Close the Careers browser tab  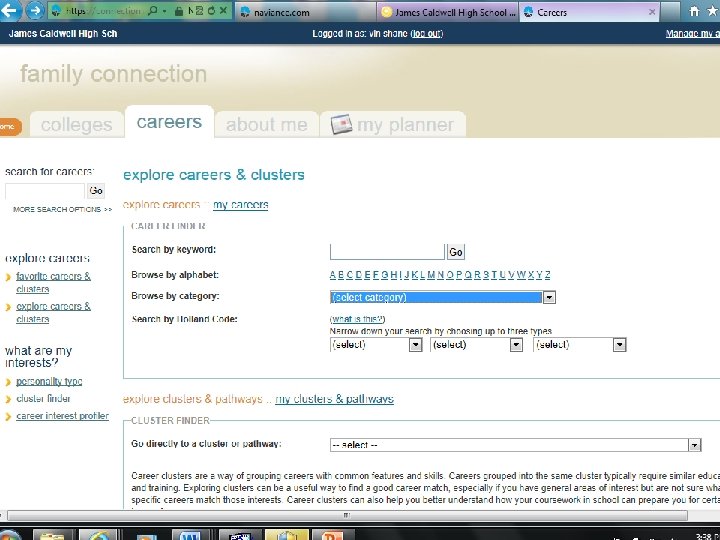(652, 12)
